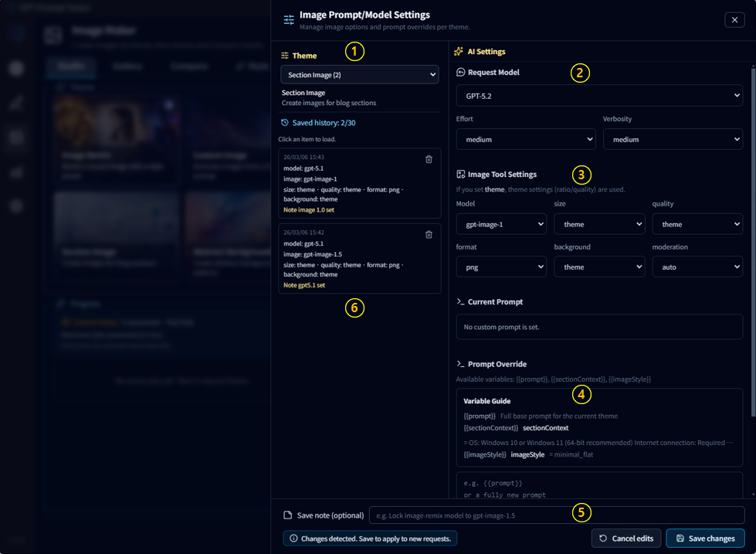Click the Save note text field

click(x=556, y=515)
